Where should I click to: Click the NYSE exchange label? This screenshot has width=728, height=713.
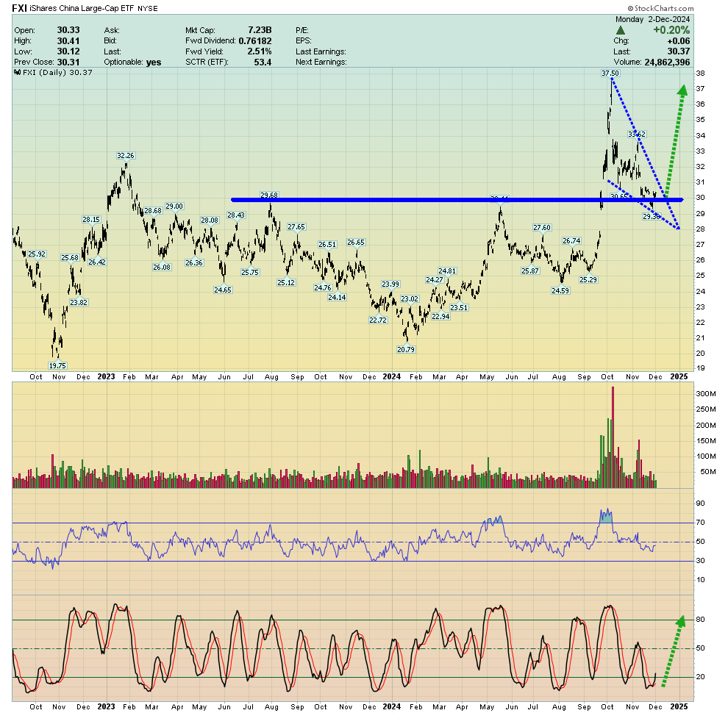[x=148, y=9]
